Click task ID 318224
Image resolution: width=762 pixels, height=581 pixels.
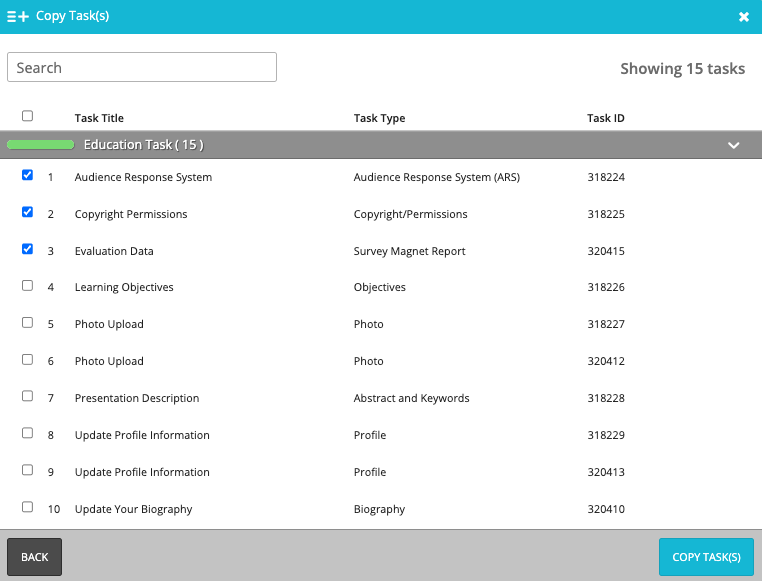tap(606, 177)
